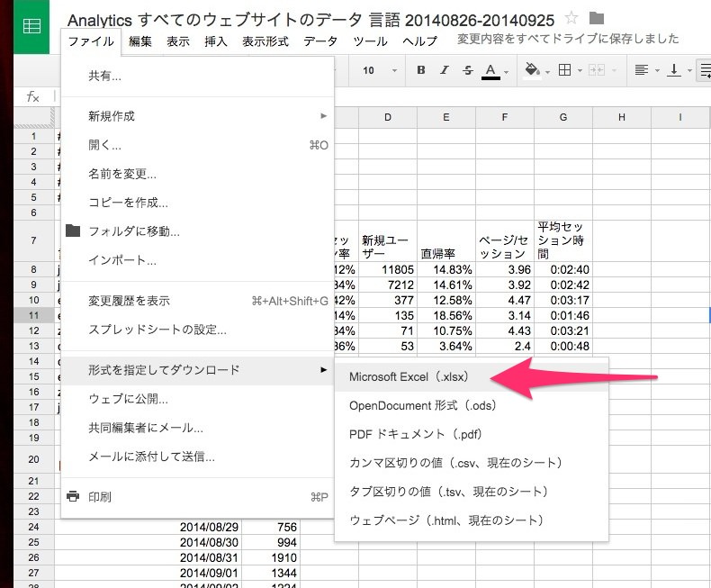Click the document title text

point(310,20)
